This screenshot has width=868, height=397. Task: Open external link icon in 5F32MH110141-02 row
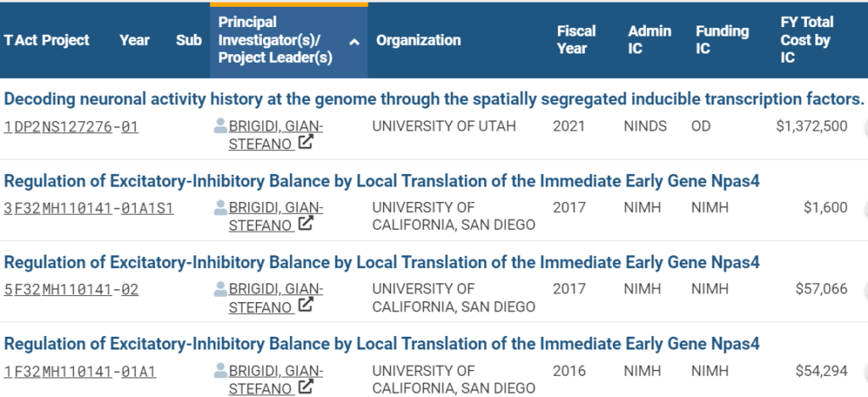(x=305, y=305)
